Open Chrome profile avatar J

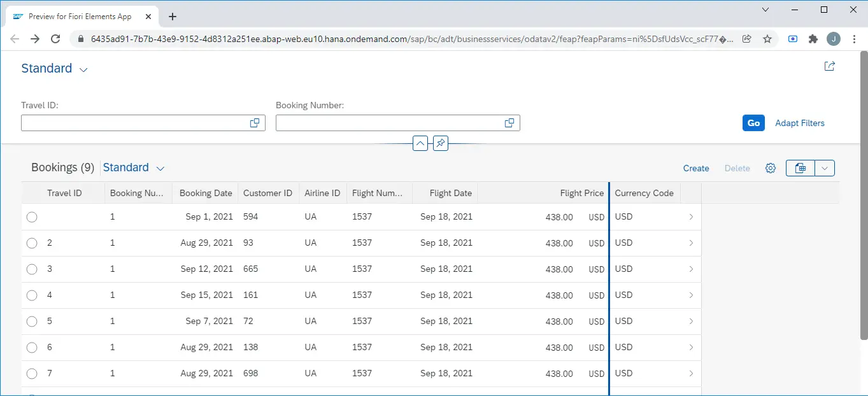tap(833, 39)
